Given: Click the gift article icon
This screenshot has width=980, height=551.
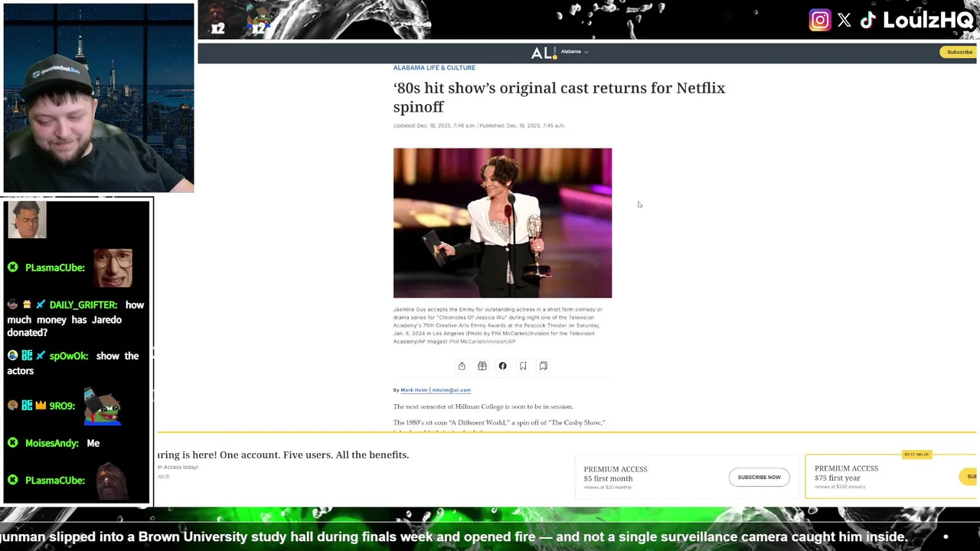Looking at the screenshot, I should coord(482,366).
